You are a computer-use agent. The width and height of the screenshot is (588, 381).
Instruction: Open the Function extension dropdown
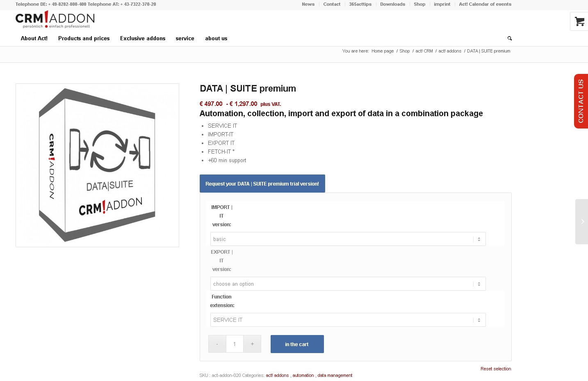coord(348,320)
